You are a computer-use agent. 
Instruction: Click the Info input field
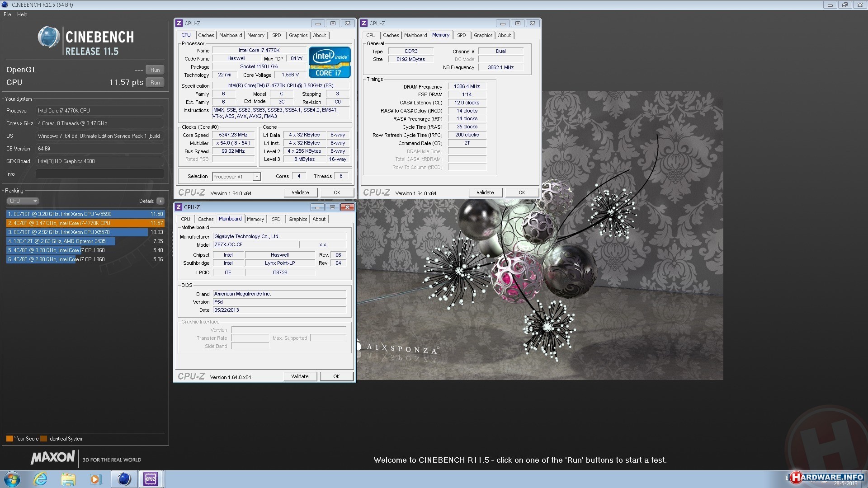click(x=99, y=174)
